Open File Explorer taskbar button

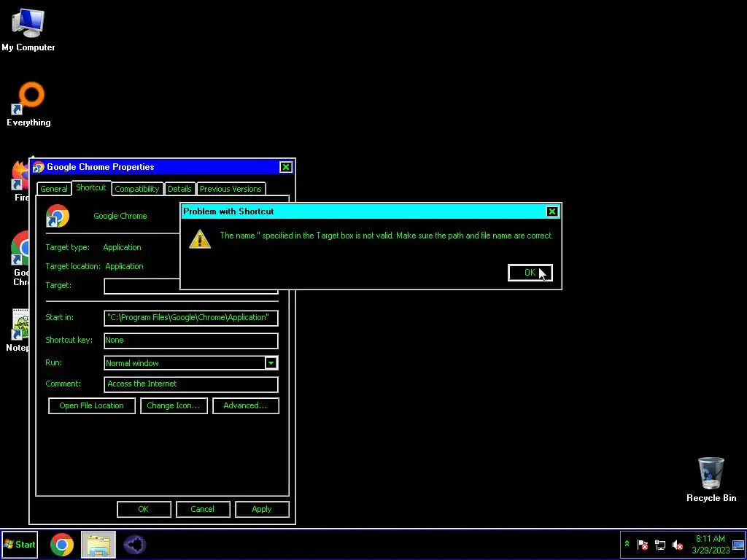pos(98,545)
